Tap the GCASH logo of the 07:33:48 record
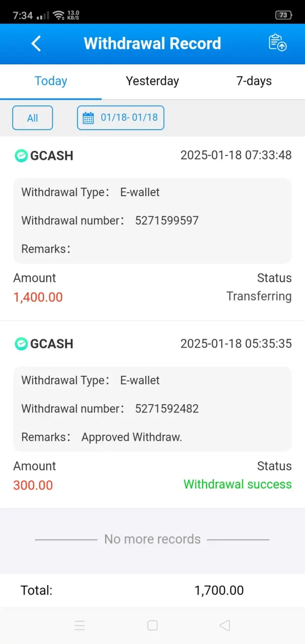The height and width of the screenshot is (644, 305). 21,155
